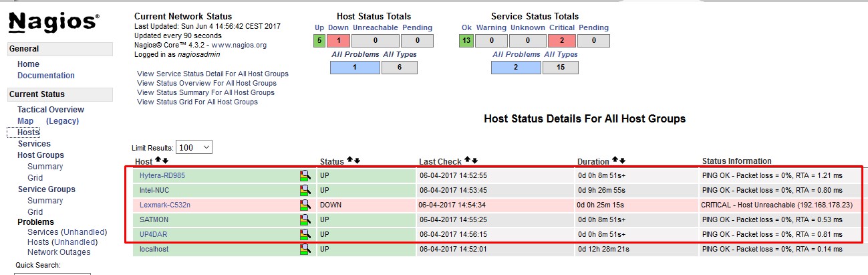This screenshot has width=868, height=275.
Task: Click the Quick Search input field
Action: click(x=52, y=273)
